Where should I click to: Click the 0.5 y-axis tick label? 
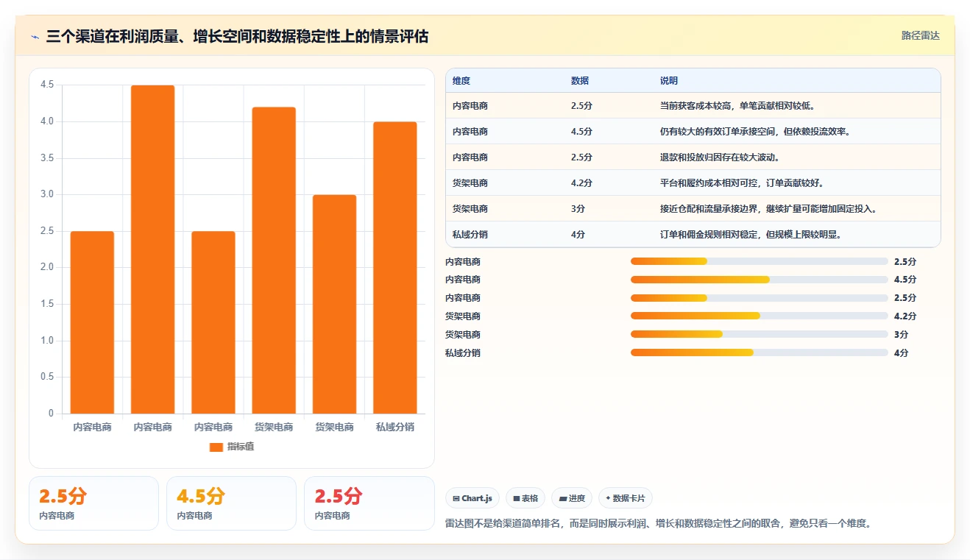(47, 377)
